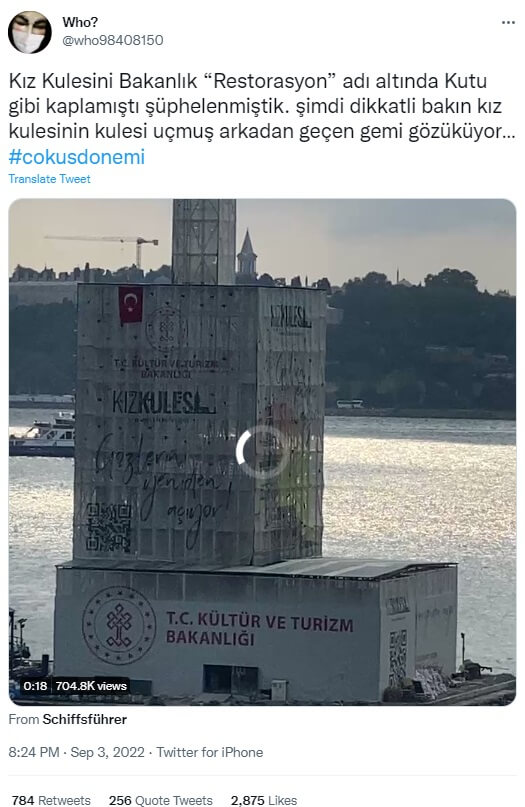Click the 0:18 video duration badge

pos(35,686)
